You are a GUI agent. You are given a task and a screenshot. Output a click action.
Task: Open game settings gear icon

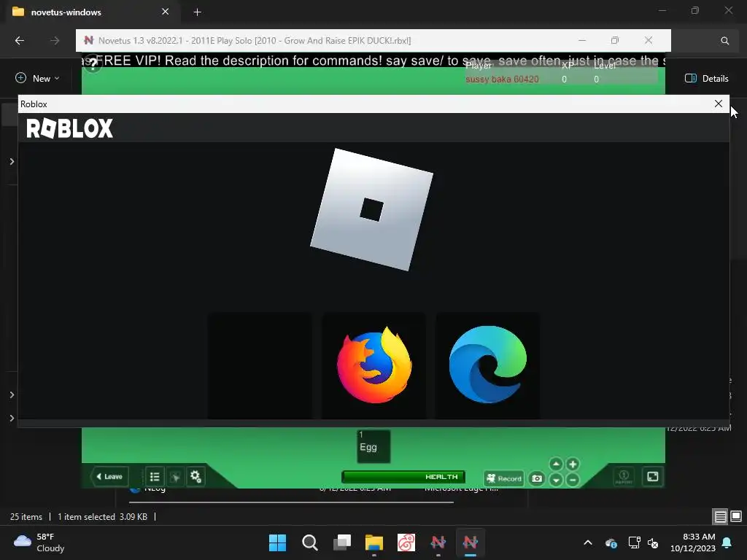tap(196, 476)
